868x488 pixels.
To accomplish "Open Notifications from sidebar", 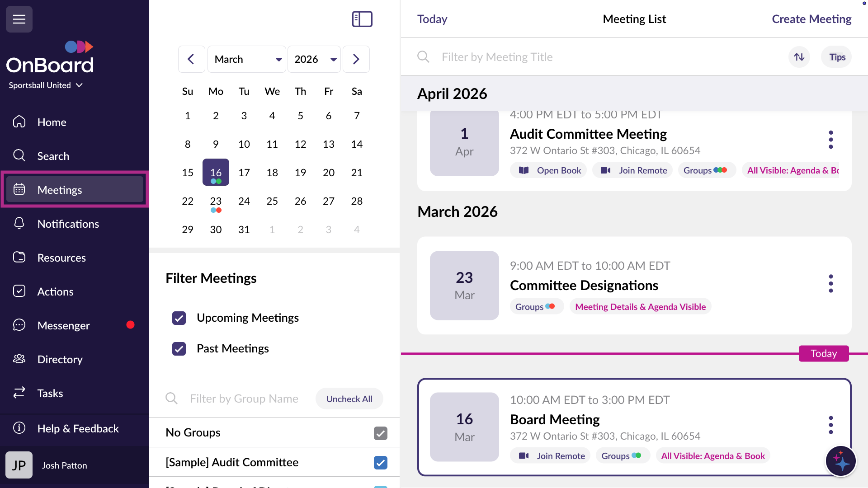I will point(68,223).
